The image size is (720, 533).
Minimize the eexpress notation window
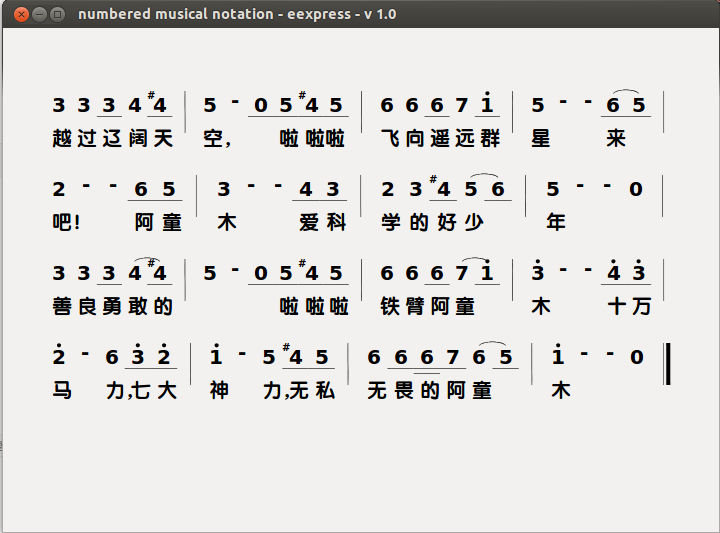[39, 14]
